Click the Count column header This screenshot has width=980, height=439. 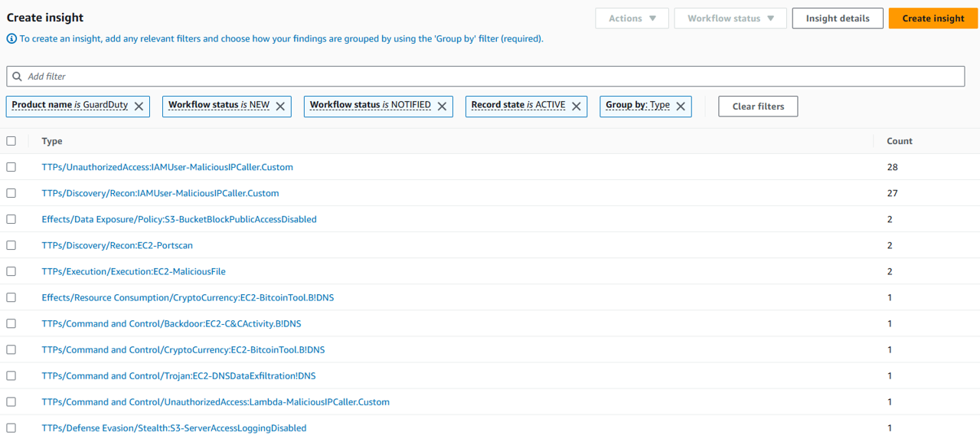900,141
